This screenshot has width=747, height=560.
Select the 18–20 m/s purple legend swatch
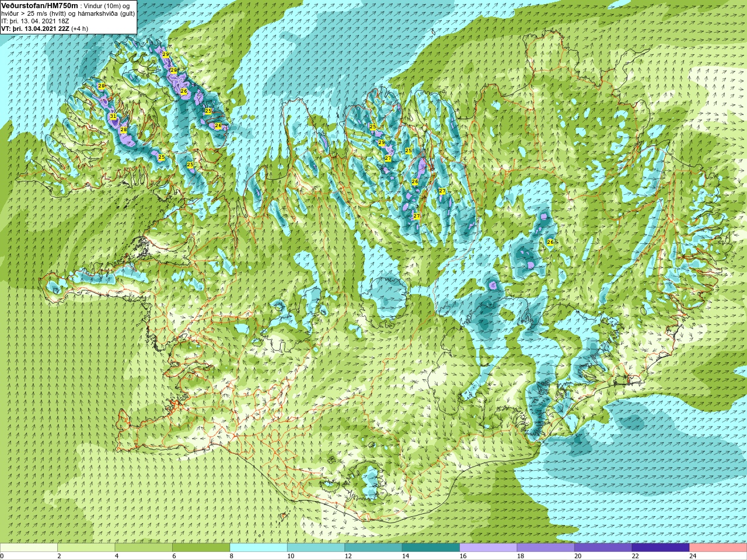tap(546, 548)
